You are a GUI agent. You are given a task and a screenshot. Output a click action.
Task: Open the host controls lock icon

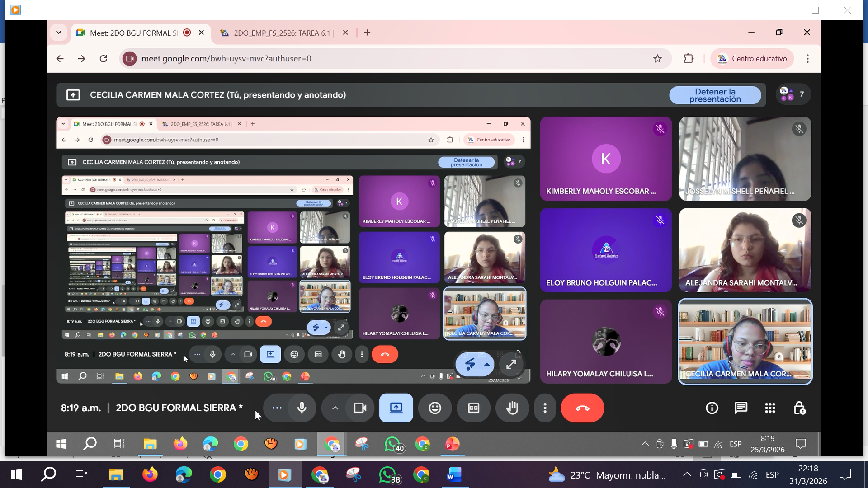[x=799, y=408]
